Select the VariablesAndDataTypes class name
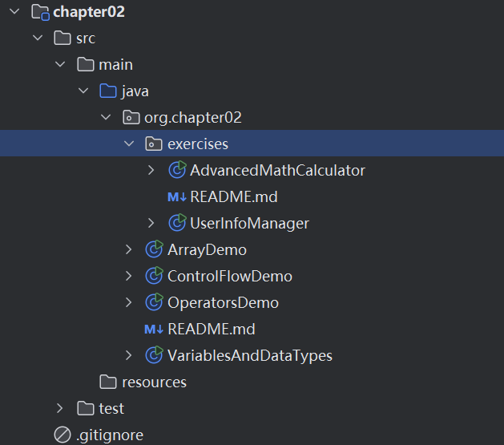 tap(250, 356)
